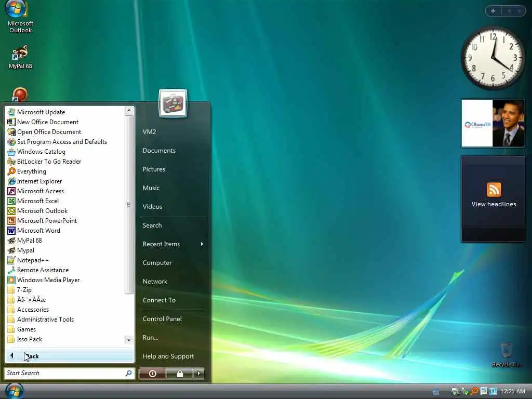This screenshot has width=532, height=399.
Task: Click the lock computer button
Action: (x=179, y=374)
